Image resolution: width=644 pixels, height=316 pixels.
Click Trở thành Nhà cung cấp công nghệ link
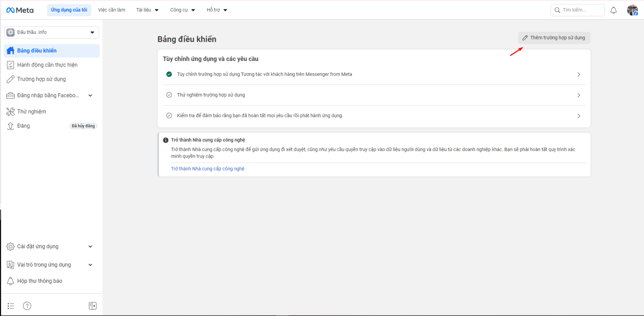(x=207, y=169)
